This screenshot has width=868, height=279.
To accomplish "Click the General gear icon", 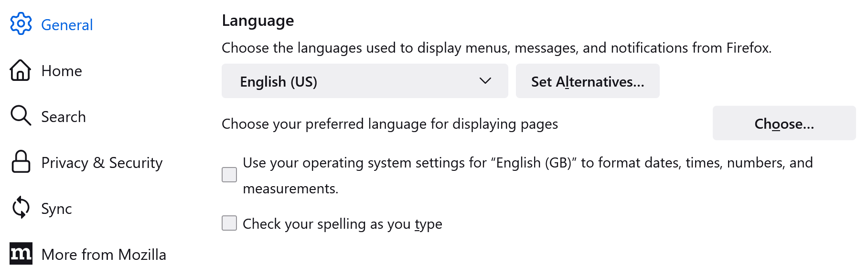I will click(21, 24).
